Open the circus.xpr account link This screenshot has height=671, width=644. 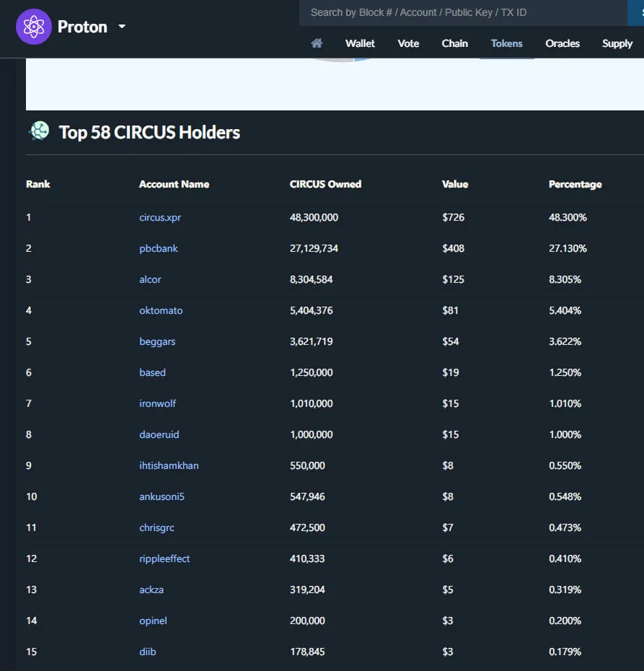coord(160,217)
